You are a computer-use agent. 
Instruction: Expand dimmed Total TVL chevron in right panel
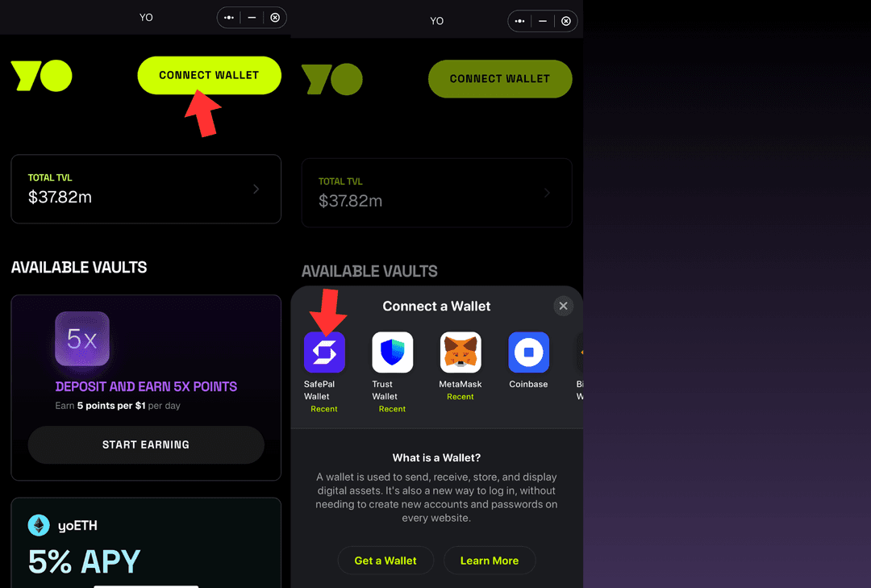[x=547, y=193]
